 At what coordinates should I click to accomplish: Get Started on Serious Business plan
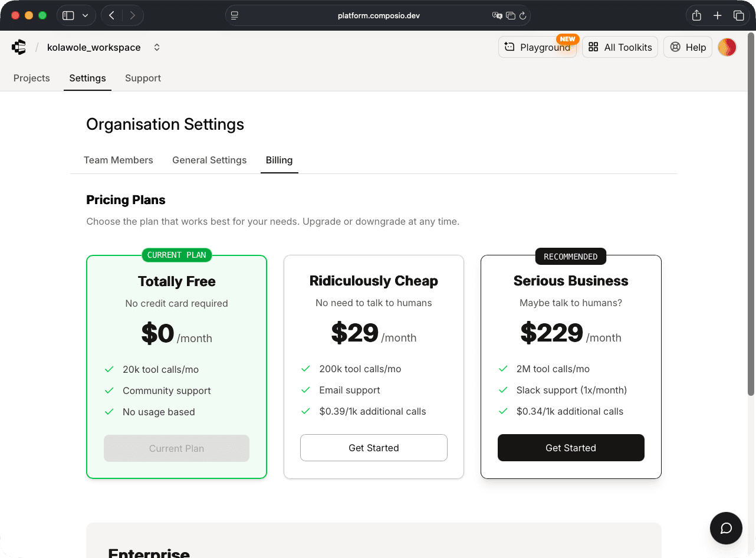(570, 448)
